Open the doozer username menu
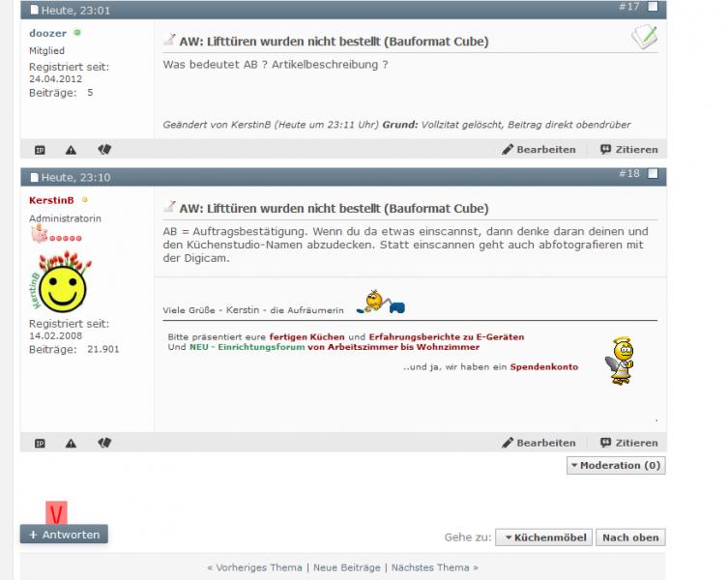 click(47, 33)
